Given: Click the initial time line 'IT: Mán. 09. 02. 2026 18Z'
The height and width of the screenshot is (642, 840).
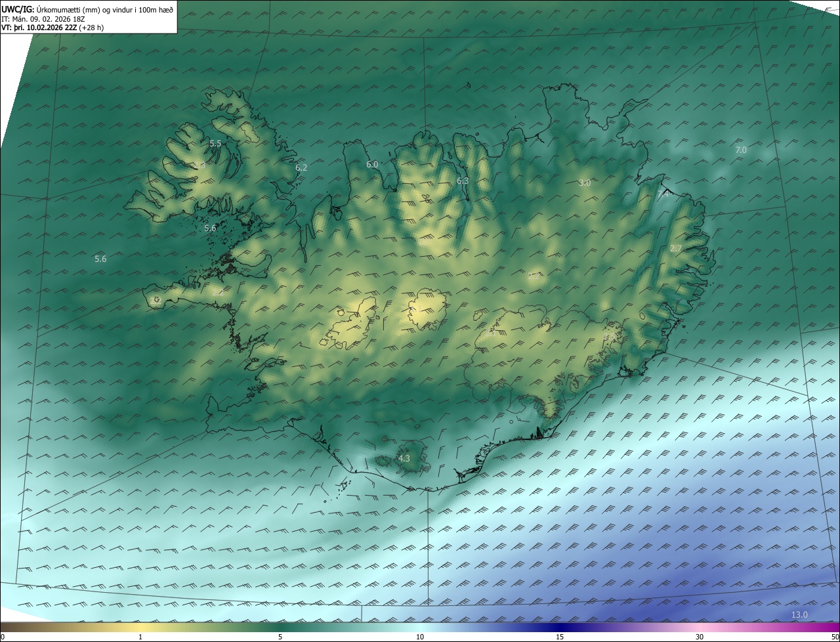Looking at the screenshot, I should pos(45,18).
